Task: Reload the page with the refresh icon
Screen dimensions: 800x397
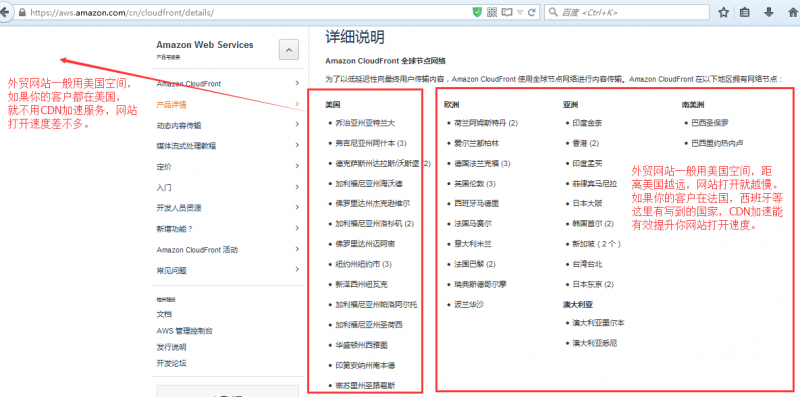Action: coord(532,12)
